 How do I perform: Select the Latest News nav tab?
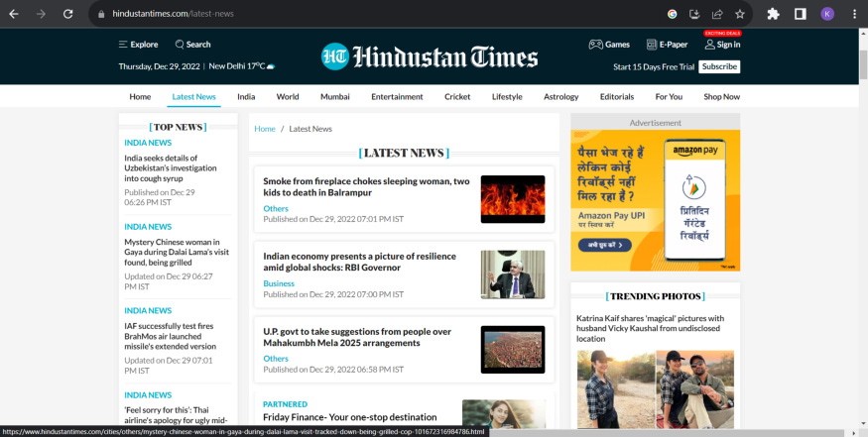[193, 96]
